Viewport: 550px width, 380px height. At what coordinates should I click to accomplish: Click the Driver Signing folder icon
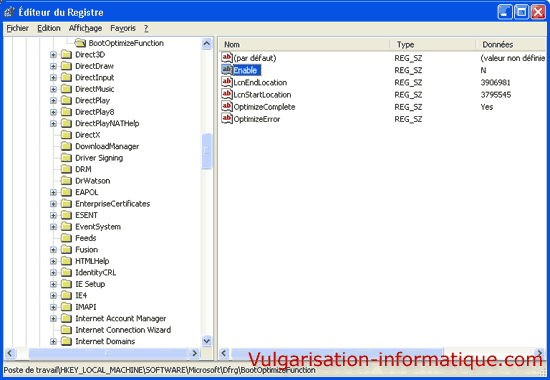click(66, 158)
